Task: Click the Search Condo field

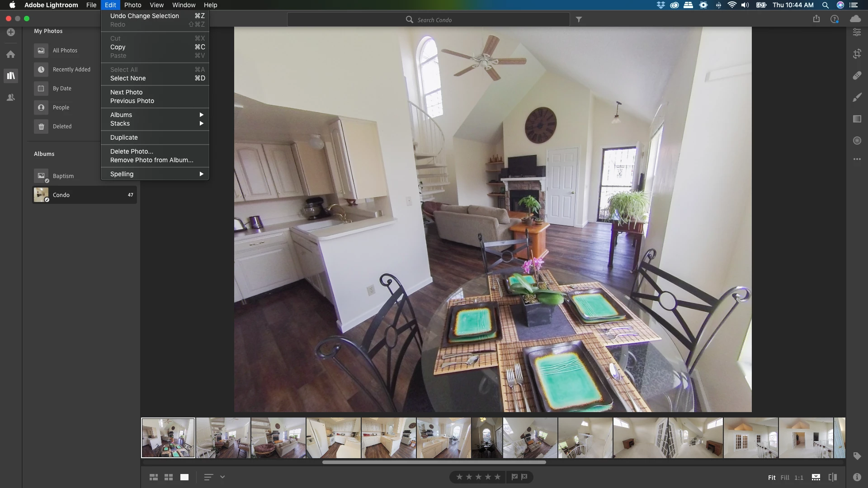Action: 434,20
